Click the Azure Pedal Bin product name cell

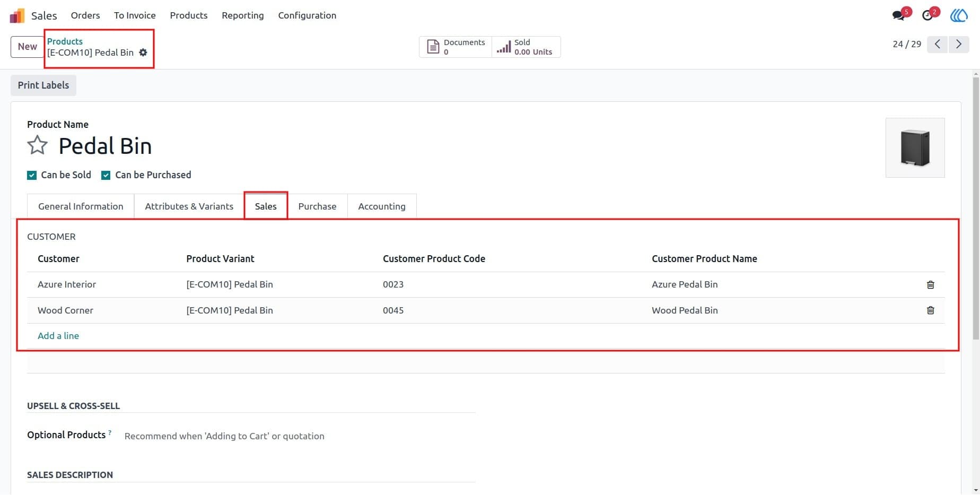pos(685,284)
